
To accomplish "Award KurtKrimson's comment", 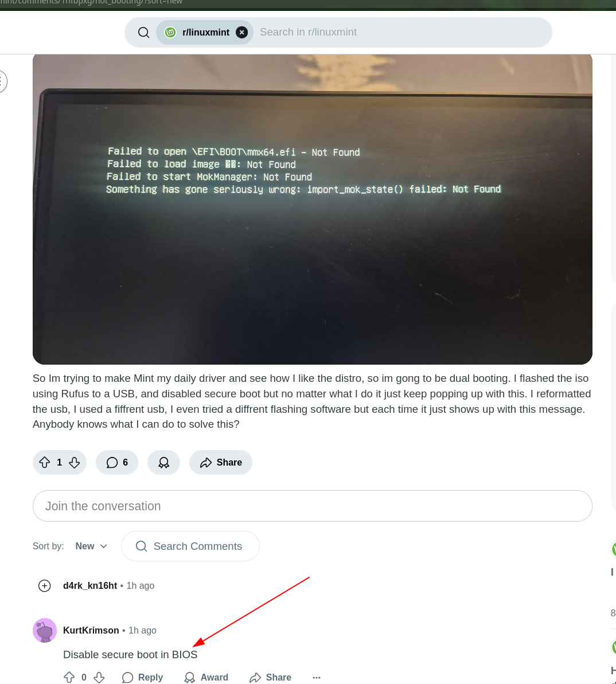I will click(x=206, y=678).
